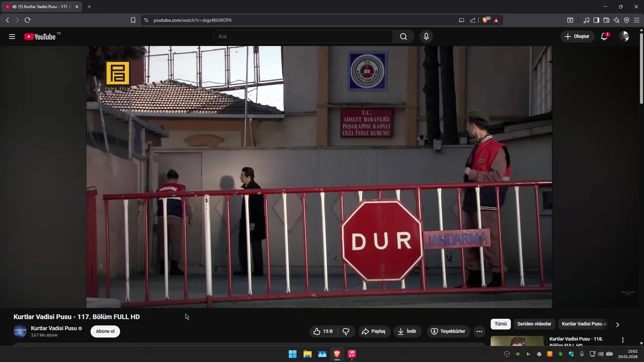Screen dimensions: 644x362
Task: Go back in browser history
Action: [7, 20]
